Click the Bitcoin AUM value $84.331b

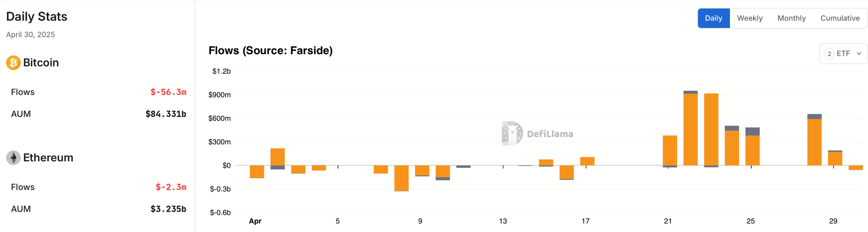tap(166, 114)
